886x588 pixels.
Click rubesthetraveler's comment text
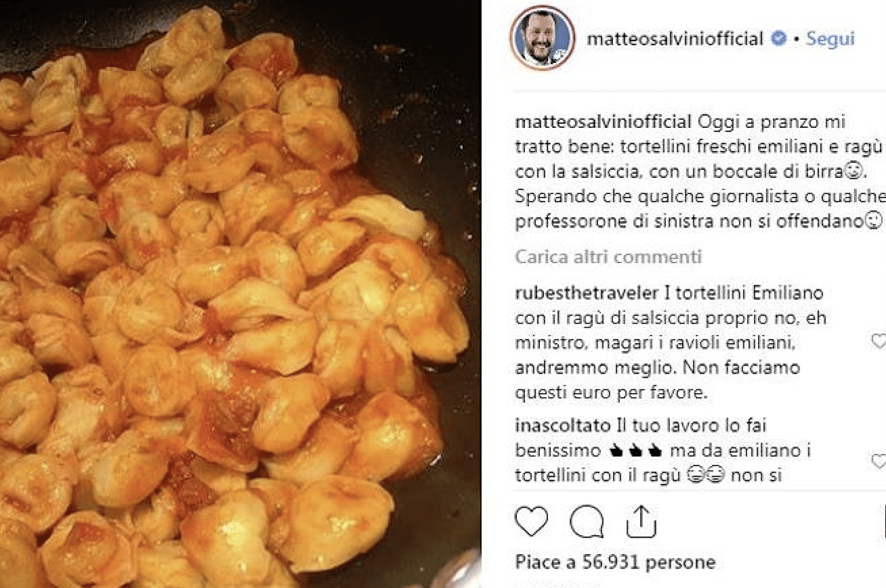point(671,343)
